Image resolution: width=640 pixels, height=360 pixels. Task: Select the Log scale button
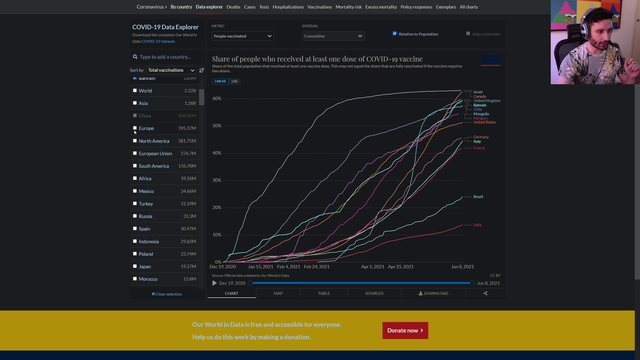(234, 81)
